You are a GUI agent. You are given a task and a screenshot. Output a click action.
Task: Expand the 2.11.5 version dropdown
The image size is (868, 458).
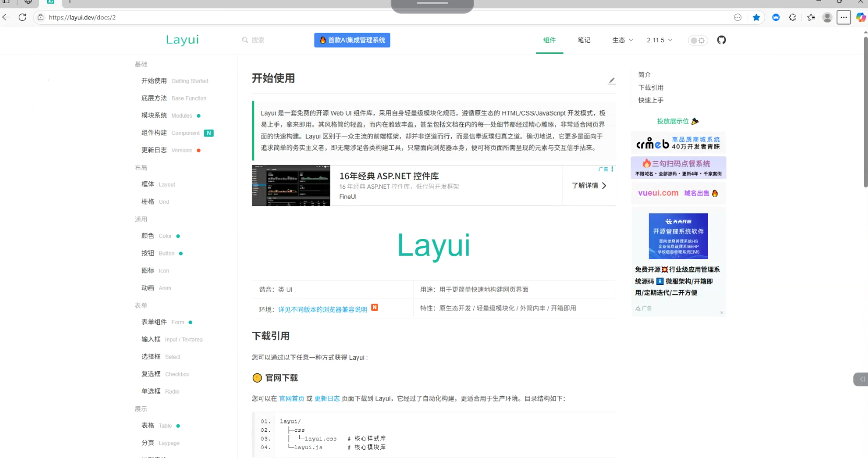(x=660, y=40)
